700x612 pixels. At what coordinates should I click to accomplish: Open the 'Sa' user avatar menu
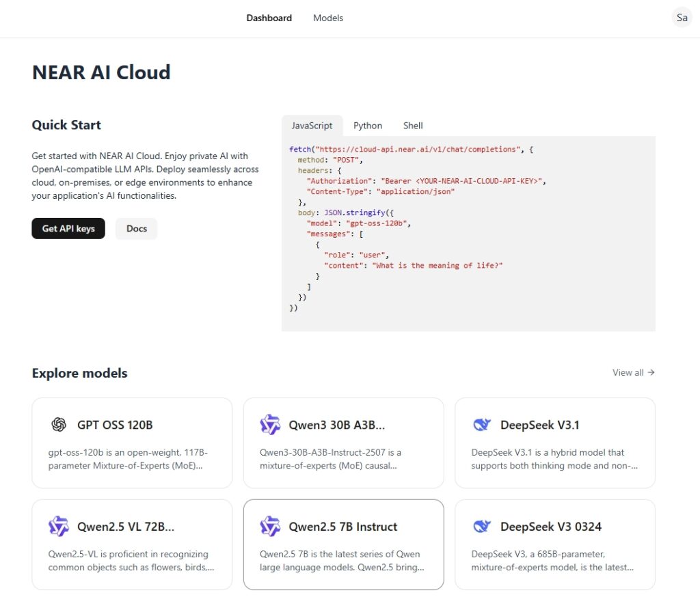(x=682, y=18)
